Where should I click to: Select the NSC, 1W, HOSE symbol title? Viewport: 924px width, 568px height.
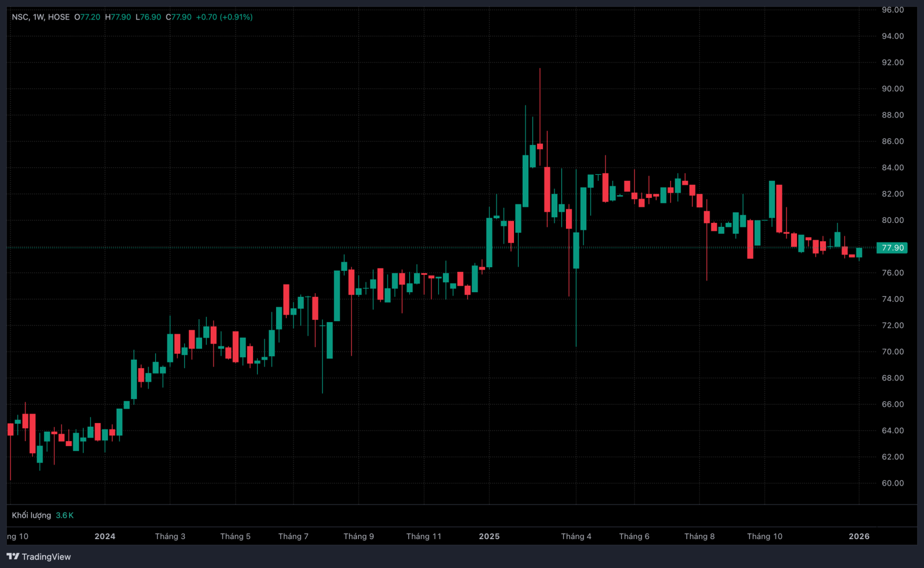pos(40,17)
